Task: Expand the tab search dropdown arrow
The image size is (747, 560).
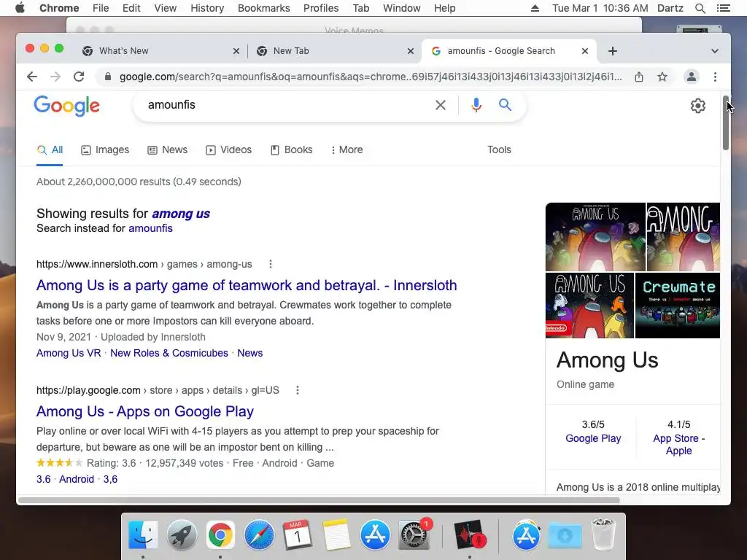Action: 715,51
